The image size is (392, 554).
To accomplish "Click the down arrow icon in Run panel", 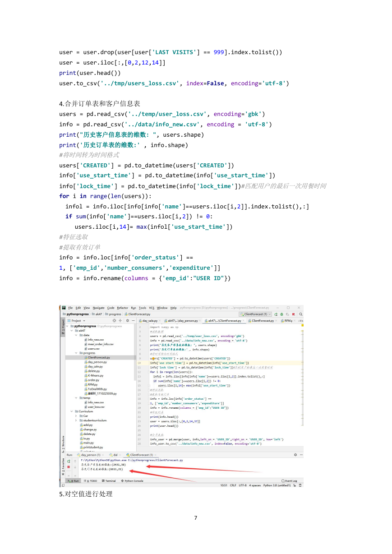I will click(75, 467).
